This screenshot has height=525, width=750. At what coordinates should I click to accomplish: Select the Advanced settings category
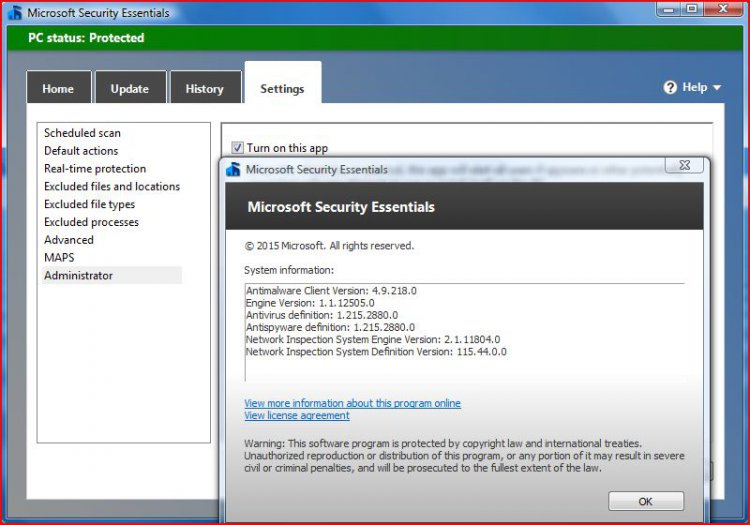[69, 240]
